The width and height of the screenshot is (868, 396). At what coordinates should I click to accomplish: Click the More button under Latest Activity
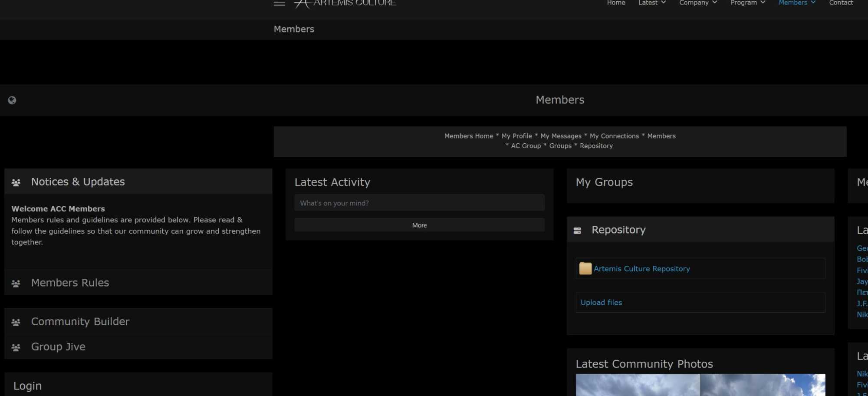[x=419, y=225]
